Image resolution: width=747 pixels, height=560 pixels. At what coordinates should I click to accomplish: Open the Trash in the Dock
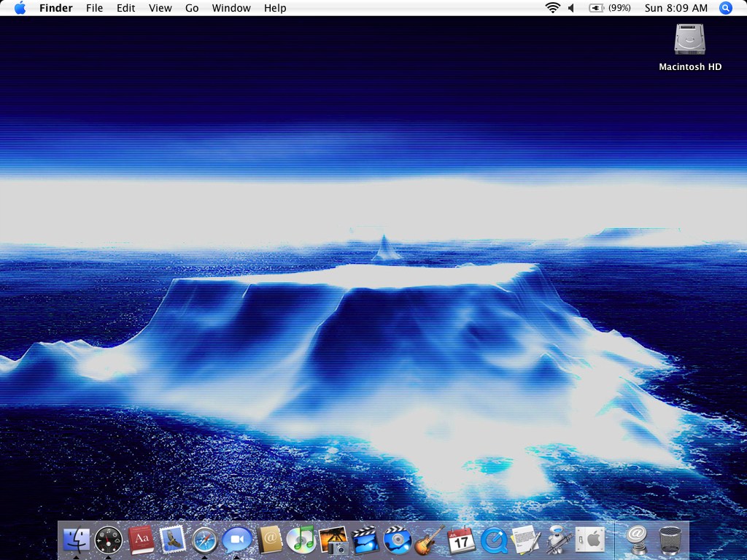pos(670,540)
